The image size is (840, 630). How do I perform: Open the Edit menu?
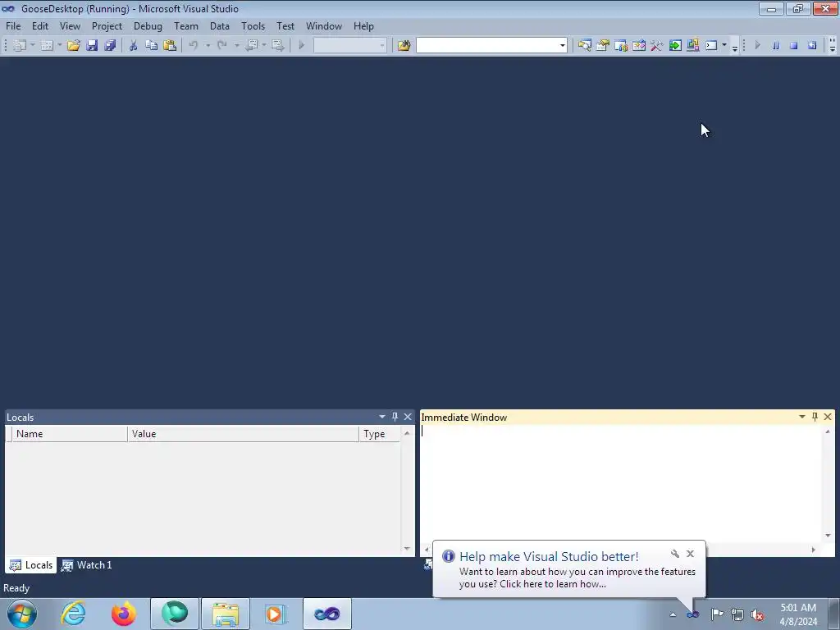coord(40,26)
